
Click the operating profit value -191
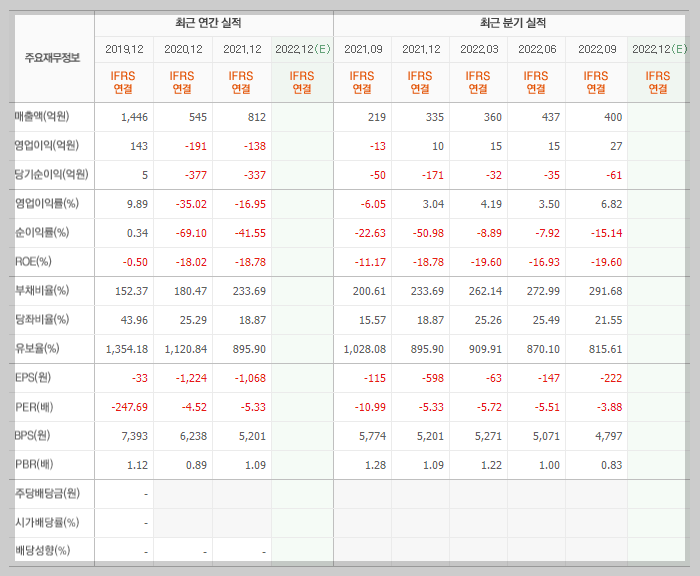[196, 146]
